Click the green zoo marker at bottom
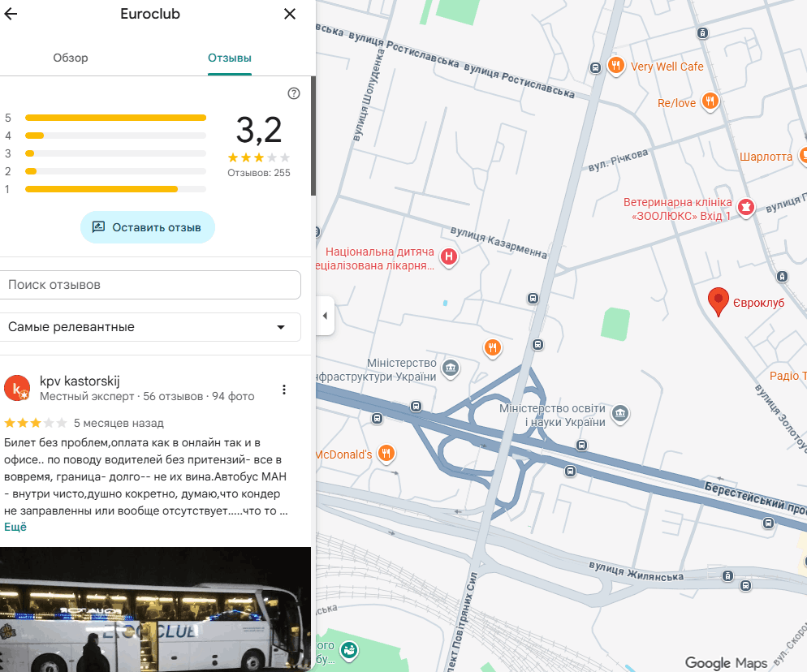 coord(349,650)
